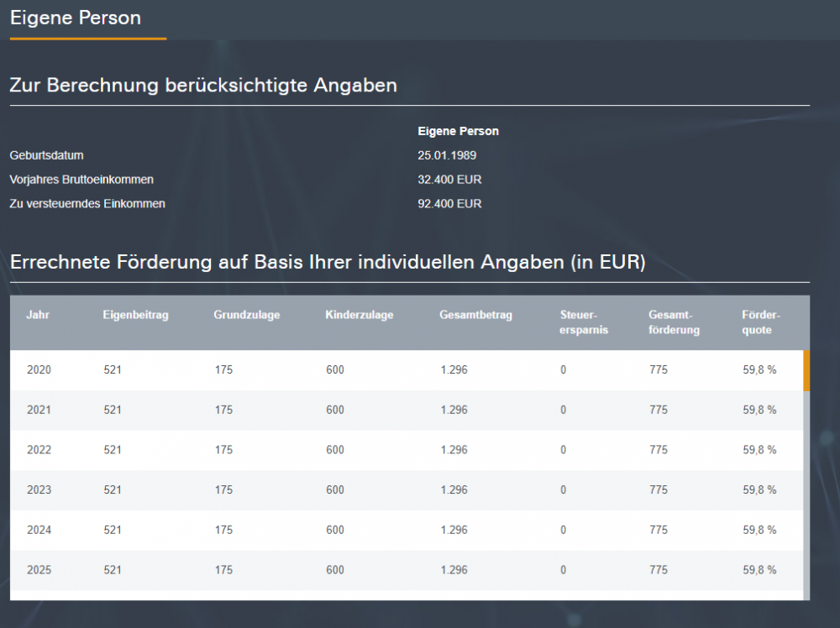Click the 2021 year cell
Screen dimensions: 840x628
pyautogui.click(x=39, y=410)
